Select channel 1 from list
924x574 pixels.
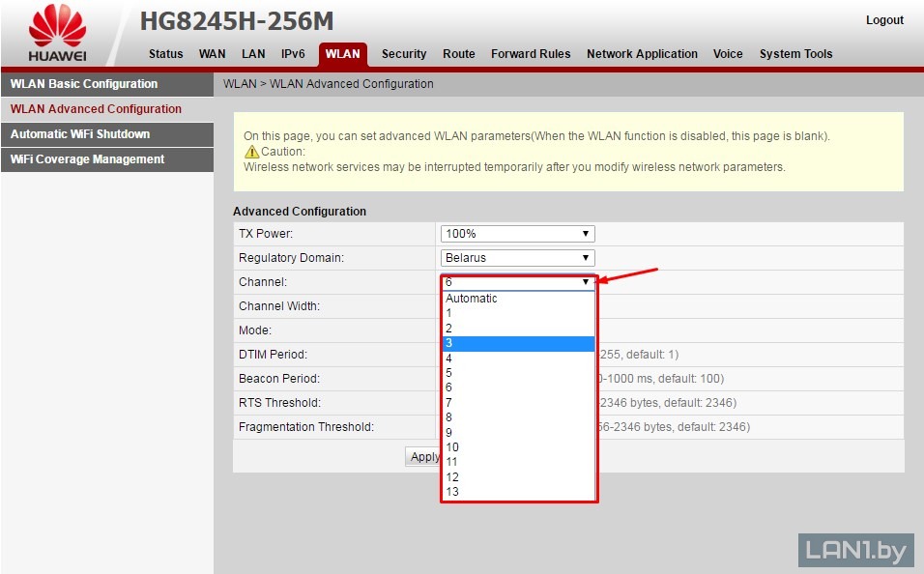[519, 313]
